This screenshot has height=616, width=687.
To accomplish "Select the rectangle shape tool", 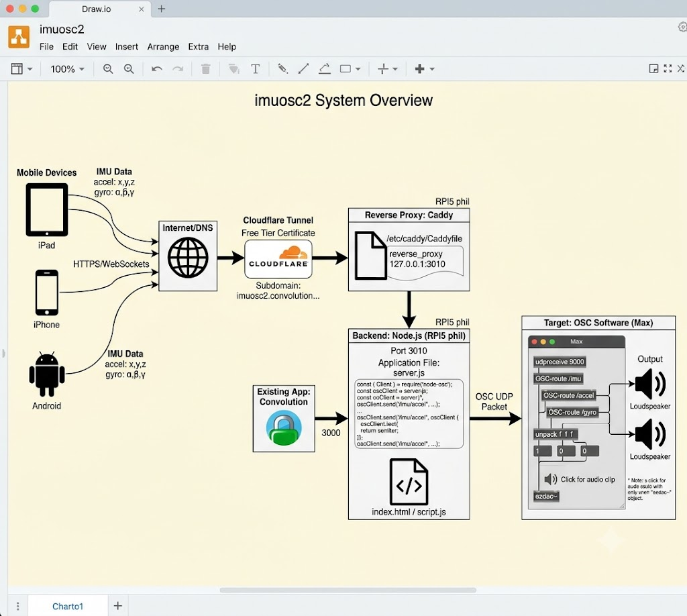I will [346, 69].
